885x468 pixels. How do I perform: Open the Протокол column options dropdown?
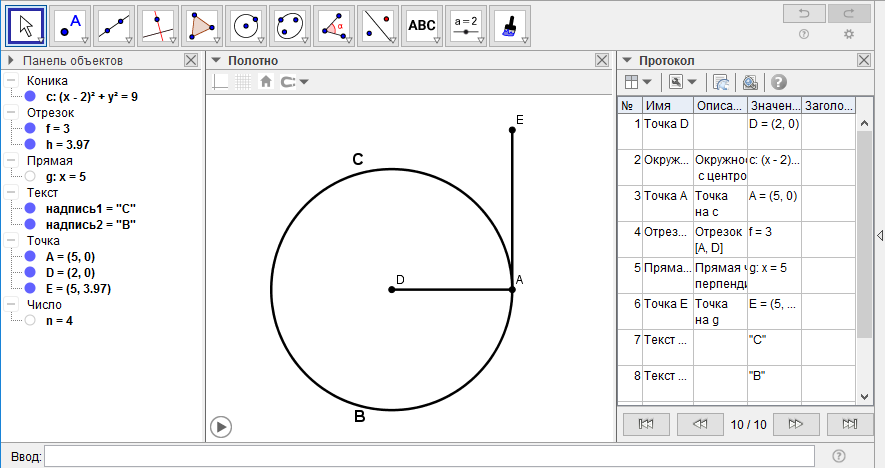(637, 82)
